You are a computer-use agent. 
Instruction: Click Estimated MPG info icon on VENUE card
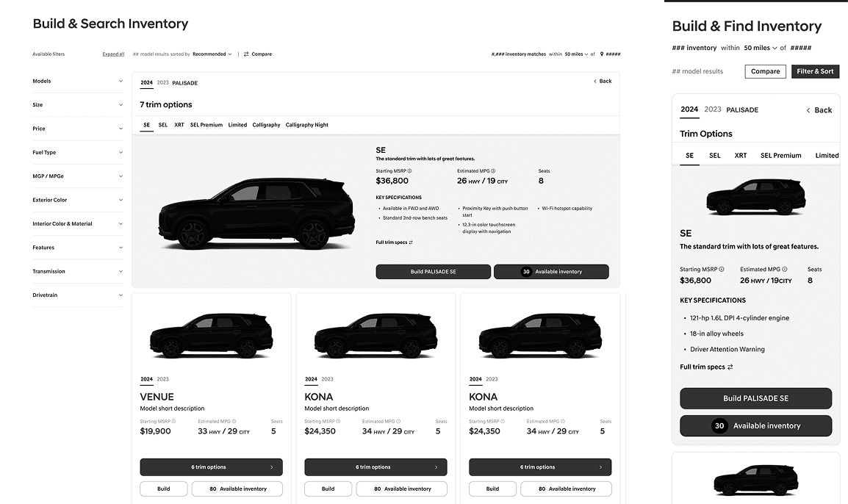tap(234, 421)
